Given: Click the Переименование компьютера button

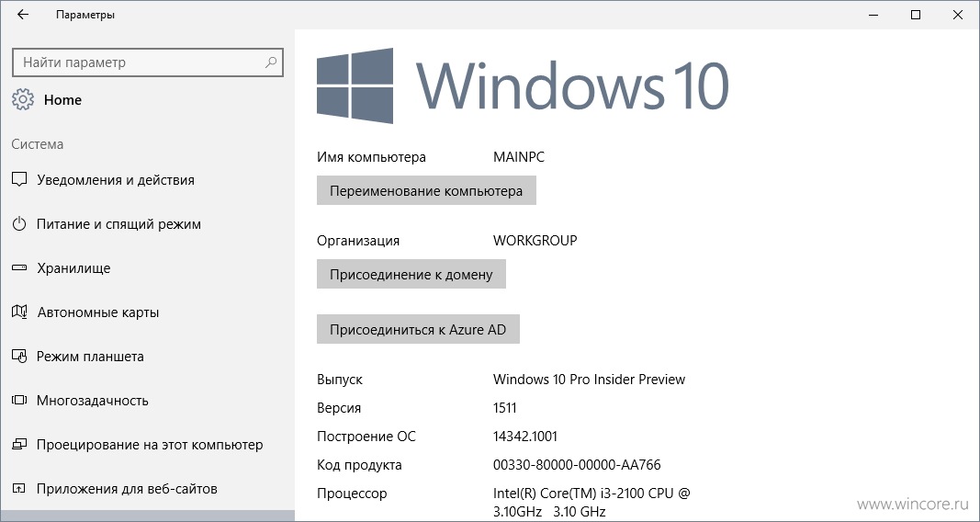Looking at the screenshot, I should 426,190.
